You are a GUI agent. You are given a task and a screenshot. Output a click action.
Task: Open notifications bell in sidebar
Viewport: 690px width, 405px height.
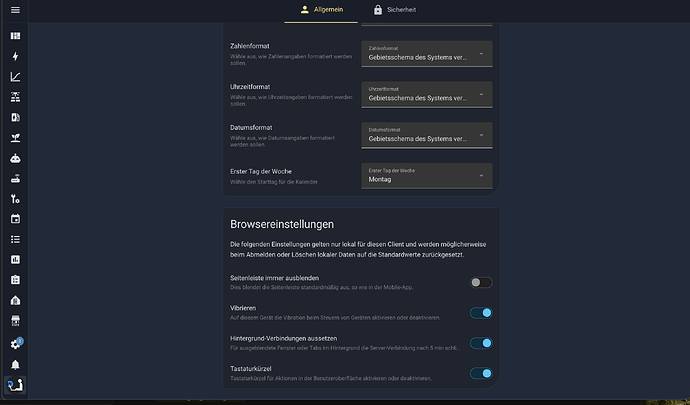15,364
